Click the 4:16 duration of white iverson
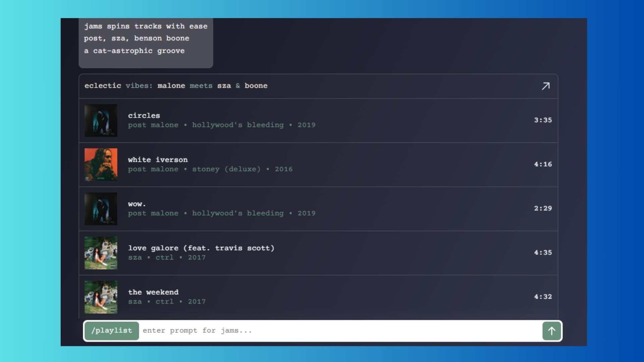This screenshot has height=362, width=644. [x=543, y=164]
